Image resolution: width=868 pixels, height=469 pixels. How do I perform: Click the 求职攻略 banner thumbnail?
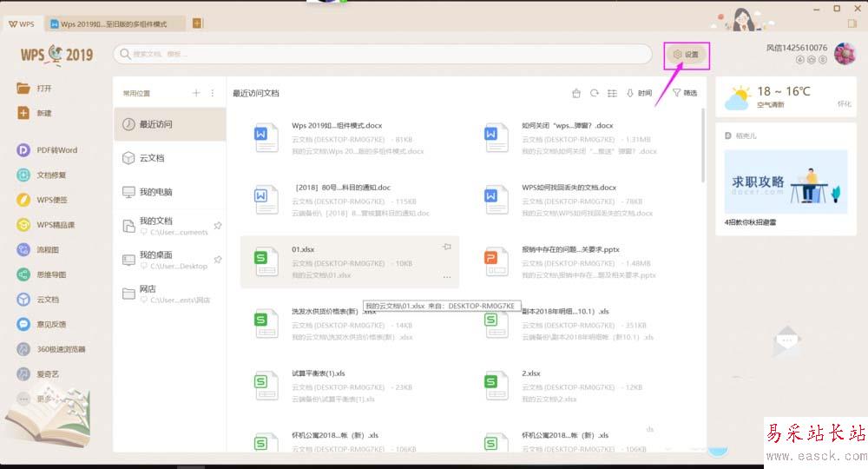[786, 182]
